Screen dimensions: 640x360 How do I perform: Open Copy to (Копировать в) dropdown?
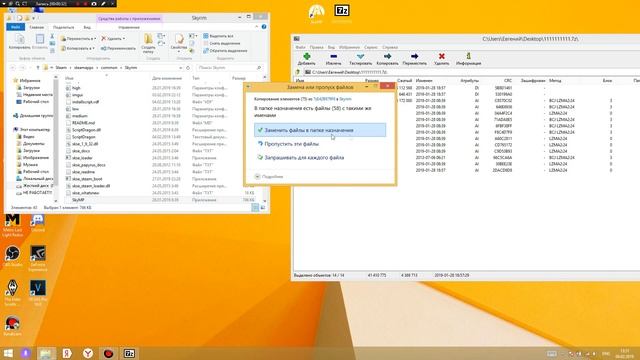(x=78, y=48)
